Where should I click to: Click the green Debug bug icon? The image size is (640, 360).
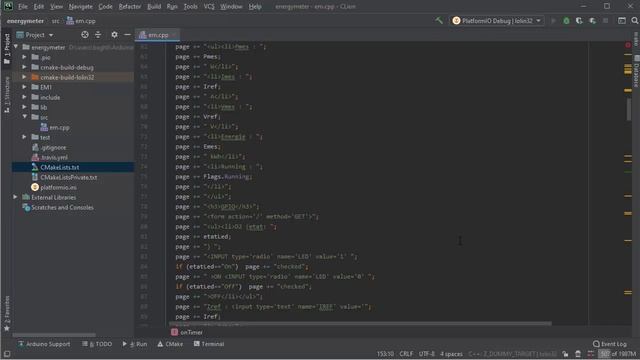[566, 20]
